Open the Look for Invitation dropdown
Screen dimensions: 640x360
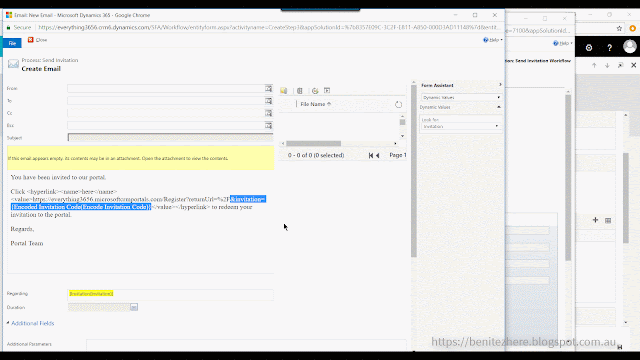point(460,127)
